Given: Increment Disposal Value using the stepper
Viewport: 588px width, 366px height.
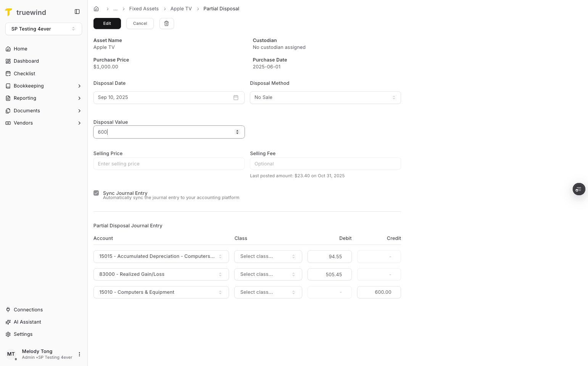Looking at the screenshot, I should click(237, 130).
